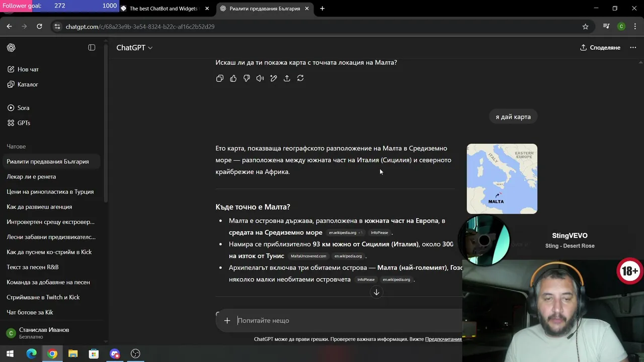Image resolution: width=644 pixels, height=362 pixels.
Task: Jump to bottom with the down-arrow button
Action: [376, 292]
